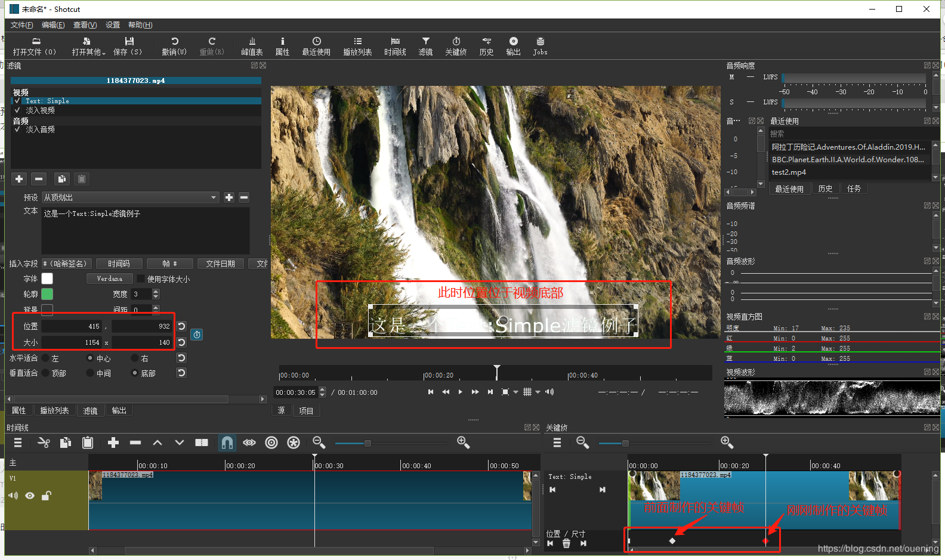
Task: Switch to the Playlist tab
Action: tap(54, 410)
